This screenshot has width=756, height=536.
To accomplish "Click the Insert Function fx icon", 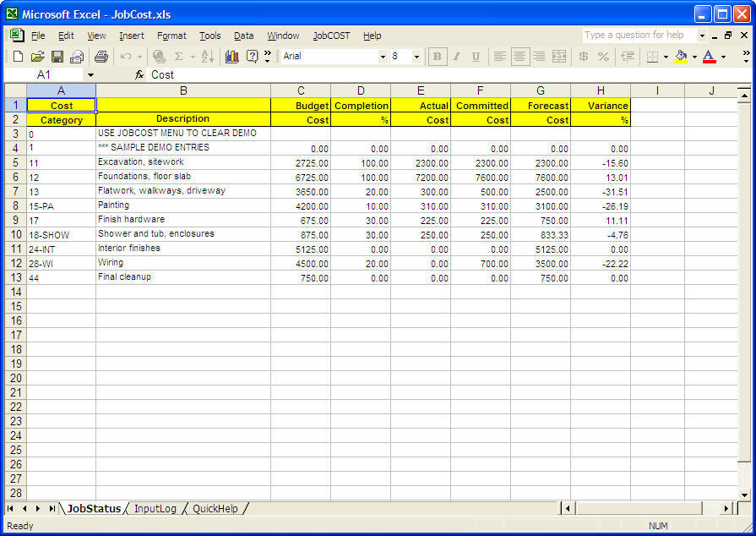I will pyautogui.click(x=139, y=74).
